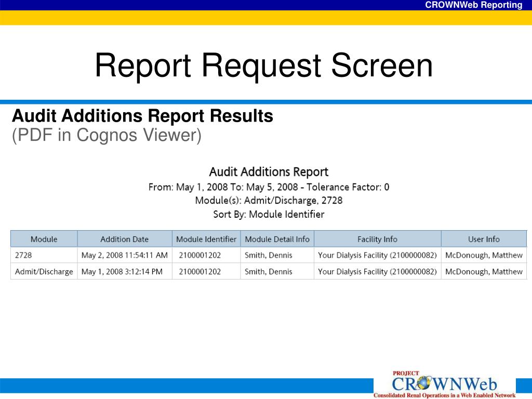This screenshot has height=399, width=532.
Task: Click the (PDF in Cognos Viewer) subtitle
Action: click(107, 135)
